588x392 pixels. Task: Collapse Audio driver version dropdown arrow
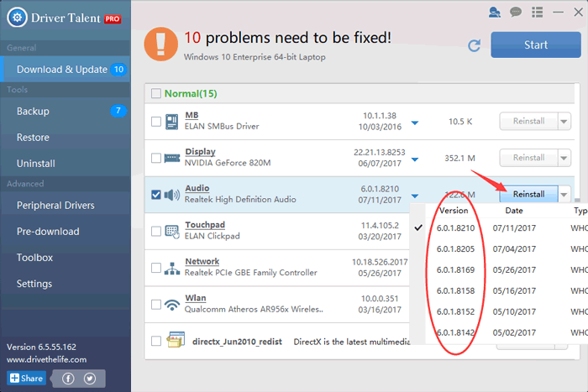(x=415, y=196)
